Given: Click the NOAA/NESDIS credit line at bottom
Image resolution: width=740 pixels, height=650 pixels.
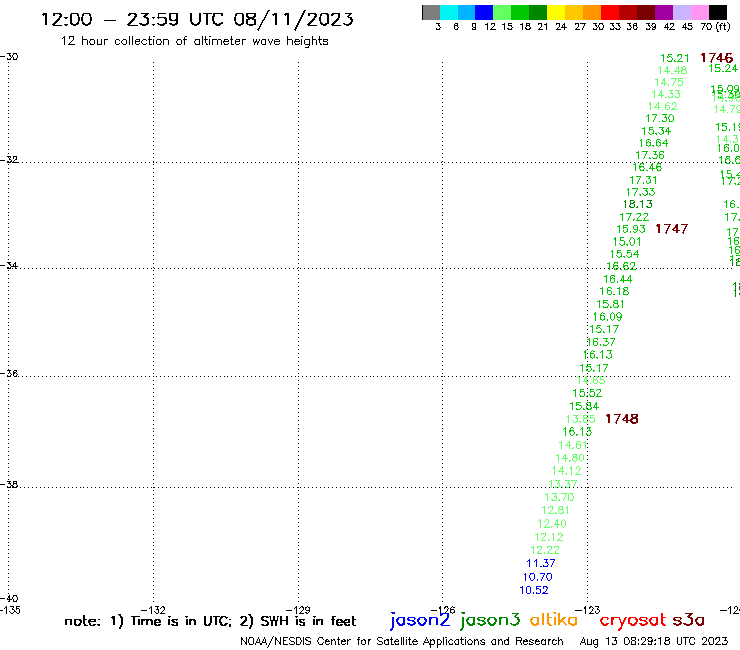Looking at the screenshot, I should tap(402, 641).
